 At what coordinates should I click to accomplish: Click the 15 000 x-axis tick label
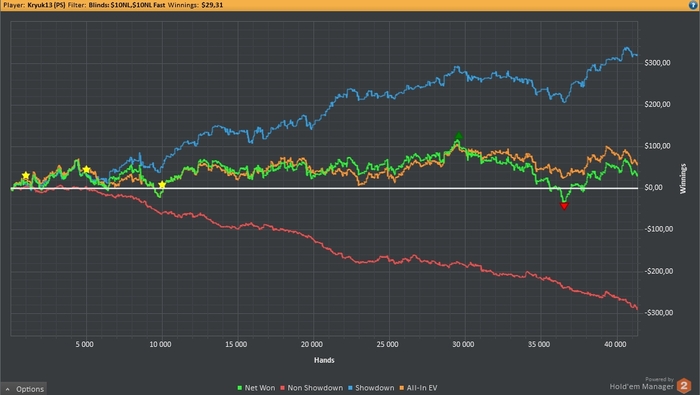tap(236, 344)
